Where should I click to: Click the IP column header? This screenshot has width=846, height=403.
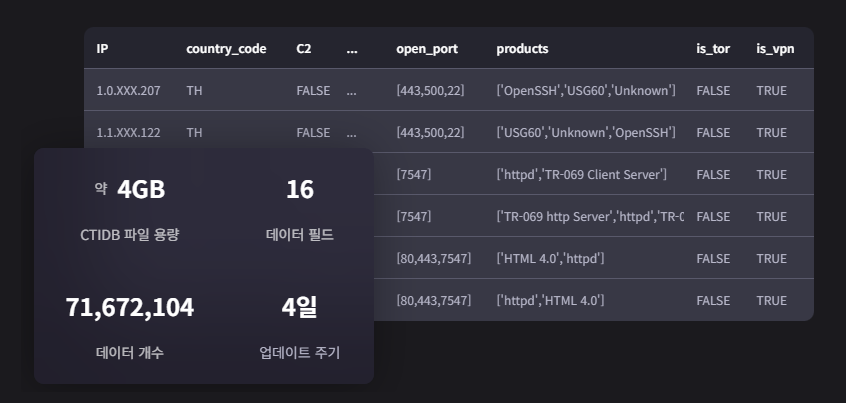[102, 49]
